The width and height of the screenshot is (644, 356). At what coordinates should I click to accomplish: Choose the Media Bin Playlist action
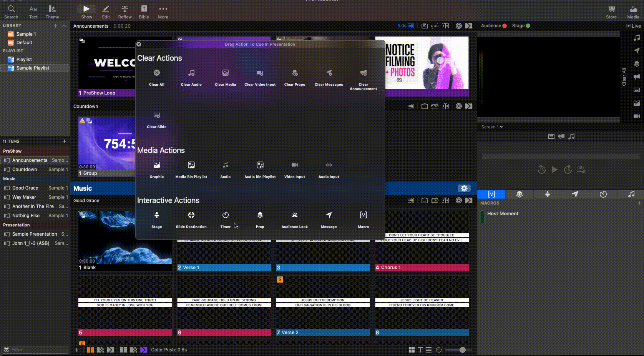tap(191, 165)
